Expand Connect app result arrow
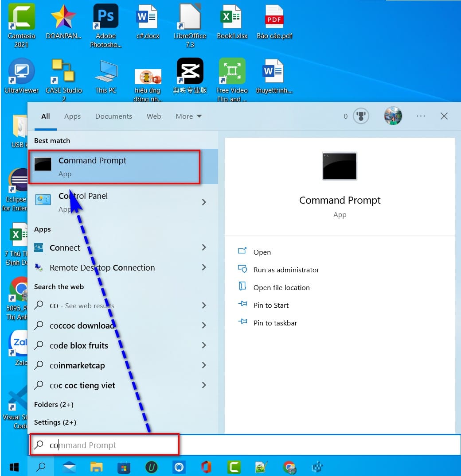Screen dimensions: 461x476 pos(204,248)
